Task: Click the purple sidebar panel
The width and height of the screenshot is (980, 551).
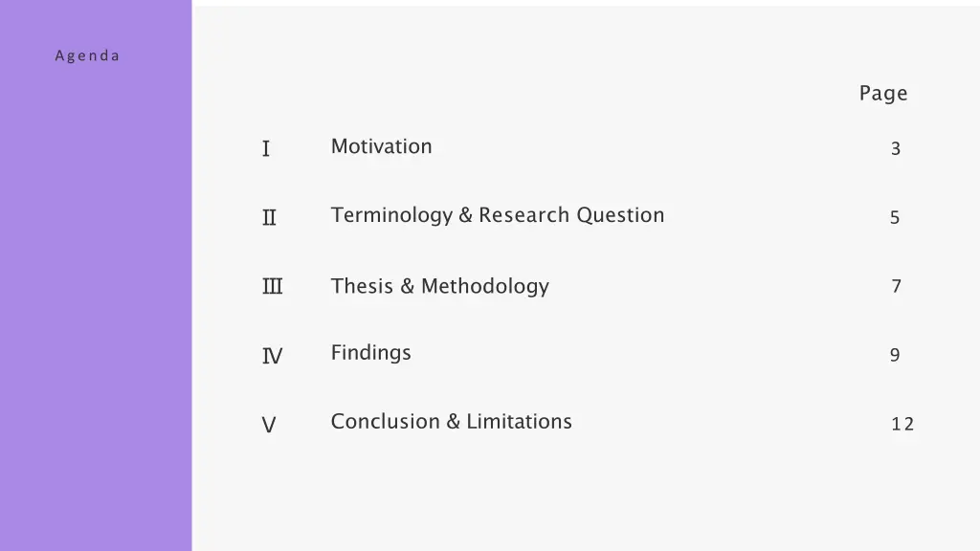Action: [96, 275]
